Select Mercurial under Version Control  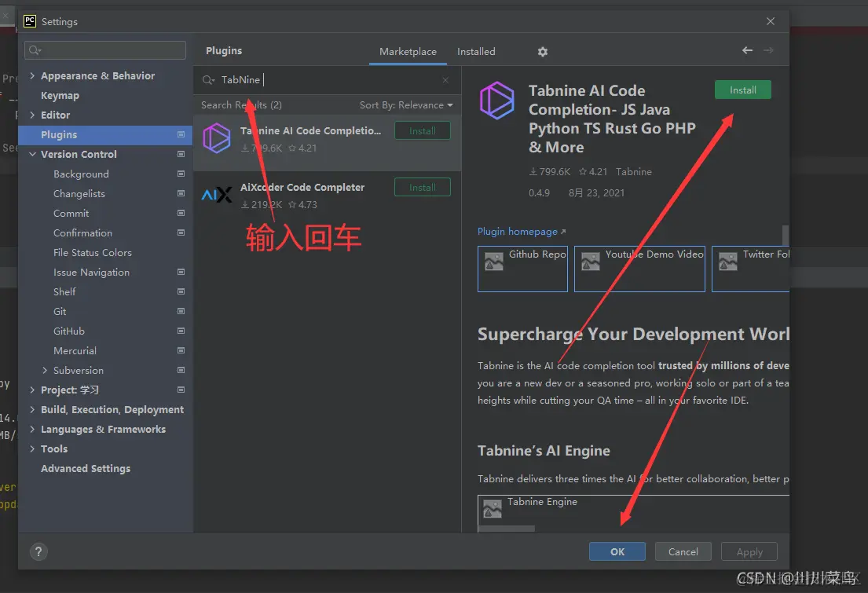(75, 350)
